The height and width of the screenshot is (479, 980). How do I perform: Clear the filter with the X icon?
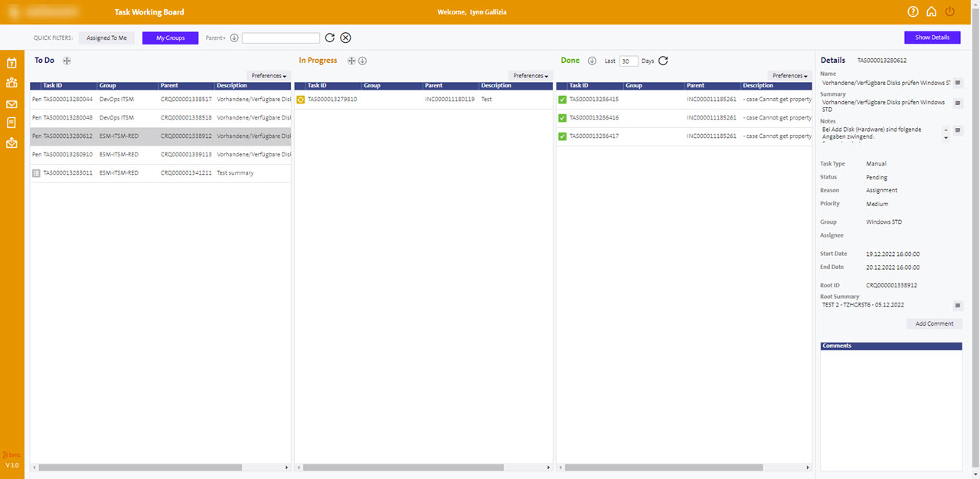pos(345,38)
